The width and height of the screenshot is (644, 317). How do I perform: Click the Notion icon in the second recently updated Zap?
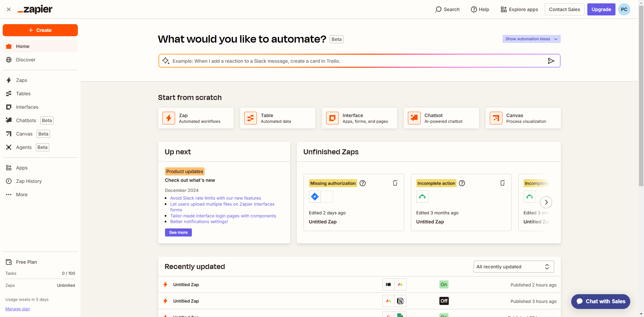(400, 301)
